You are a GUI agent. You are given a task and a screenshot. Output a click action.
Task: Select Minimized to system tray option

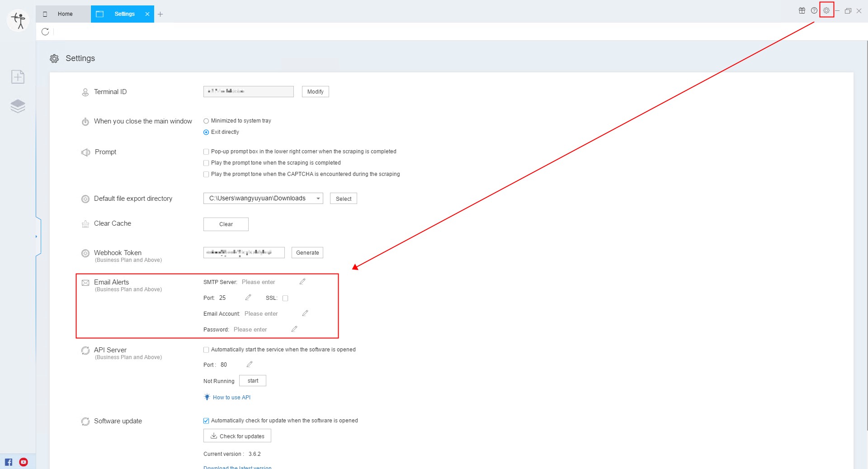pos(206,121)
